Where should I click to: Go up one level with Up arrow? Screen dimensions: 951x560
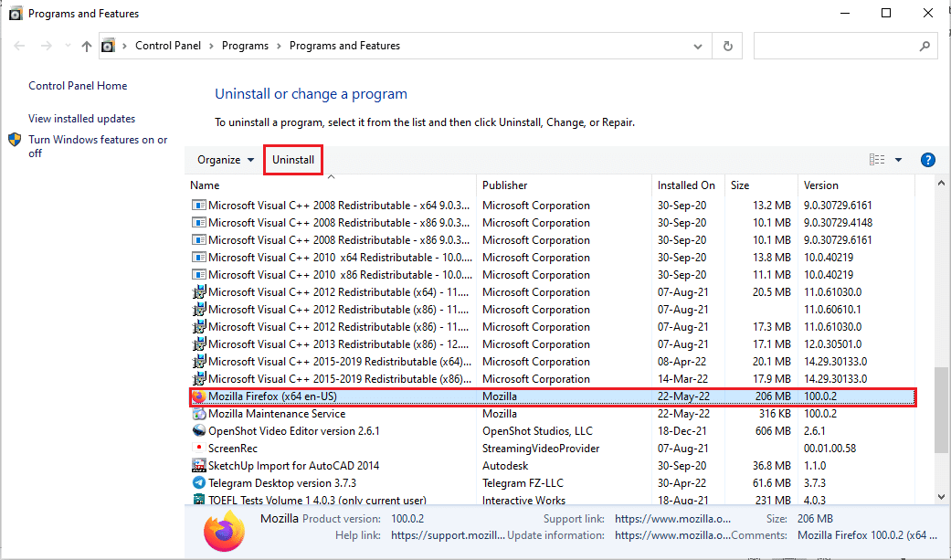(x=87, y=46)
